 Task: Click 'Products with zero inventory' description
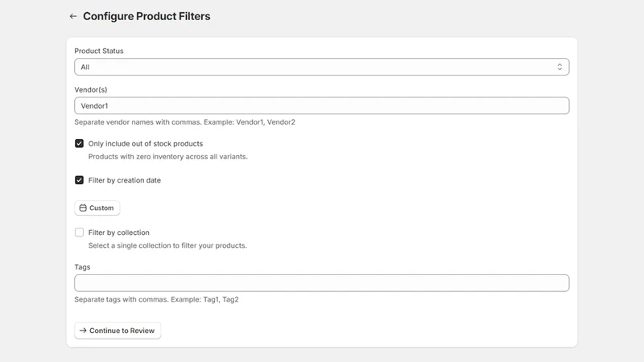(168, 156)
